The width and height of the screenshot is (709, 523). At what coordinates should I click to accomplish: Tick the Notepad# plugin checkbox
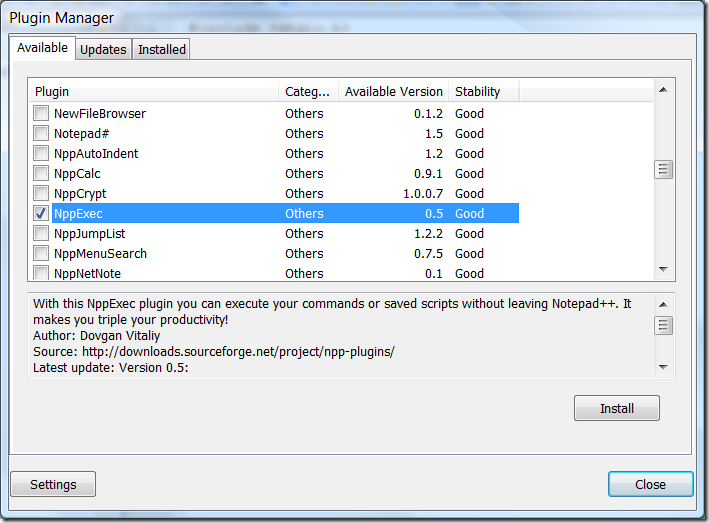(x=41, y=133)
